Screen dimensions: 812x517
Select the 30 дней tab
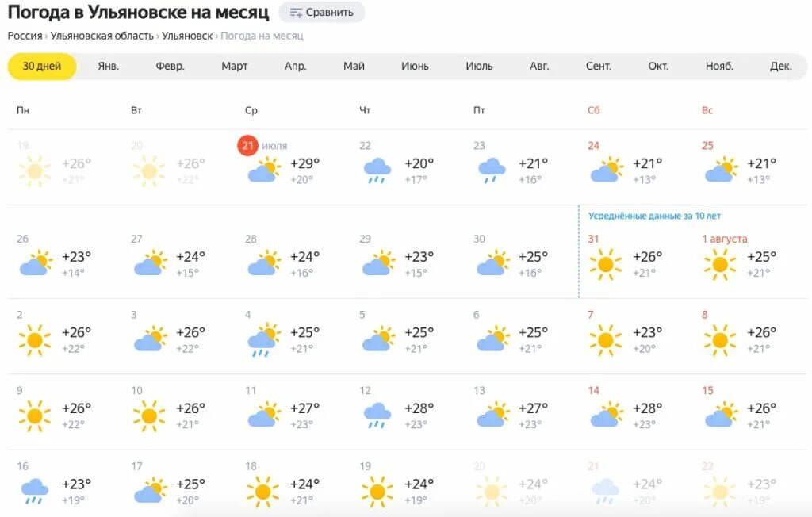click(x=42, y=67)
